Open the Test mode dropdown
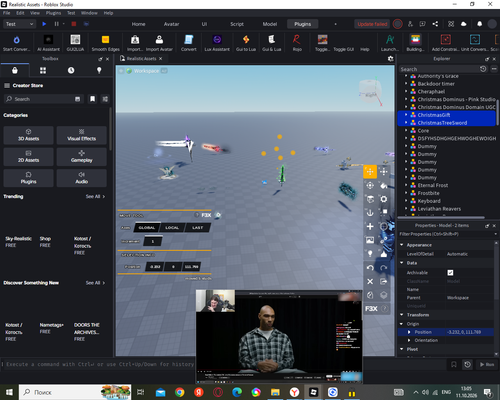Viewport: 500px width, 400px height. [19, 24]
